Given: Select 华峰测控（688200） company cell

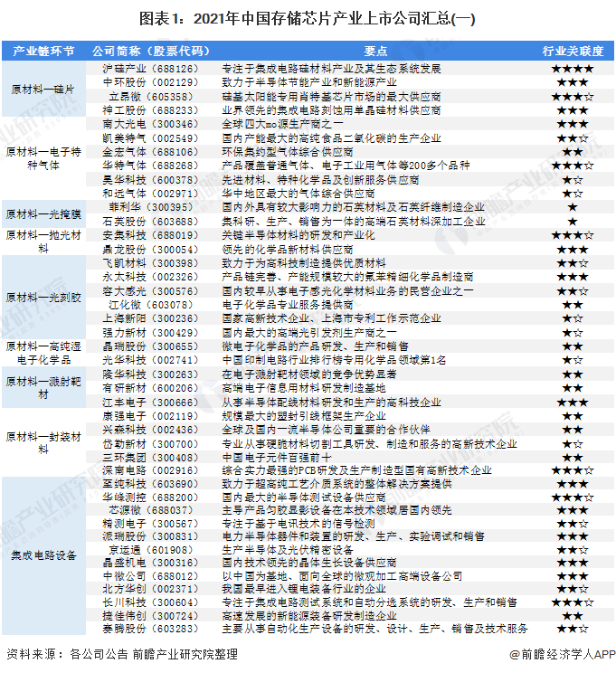Looking at the screenshot, I should pyautogui.click(x=151, y=498).
